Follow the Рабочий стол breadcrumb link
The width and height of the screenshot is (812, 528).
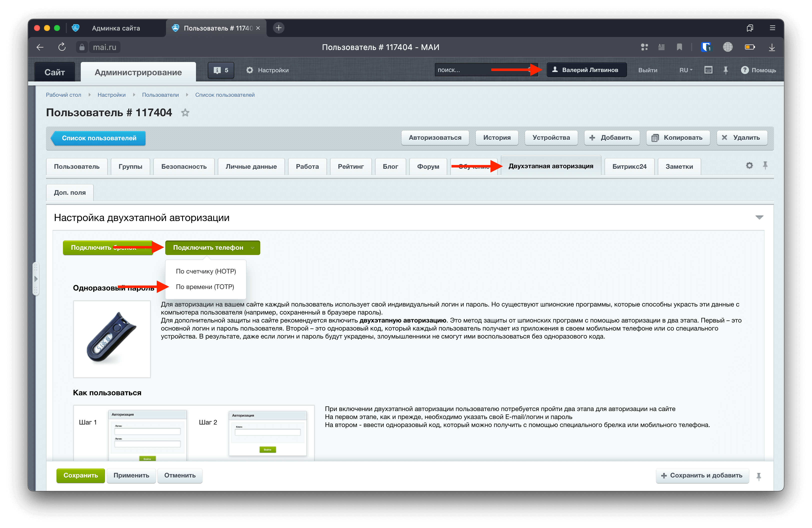point(63,95)
